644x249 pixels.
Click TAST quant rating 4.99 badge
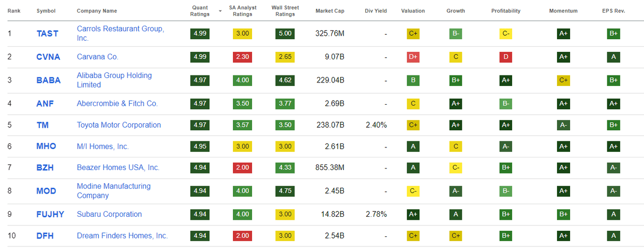point(201,34)
